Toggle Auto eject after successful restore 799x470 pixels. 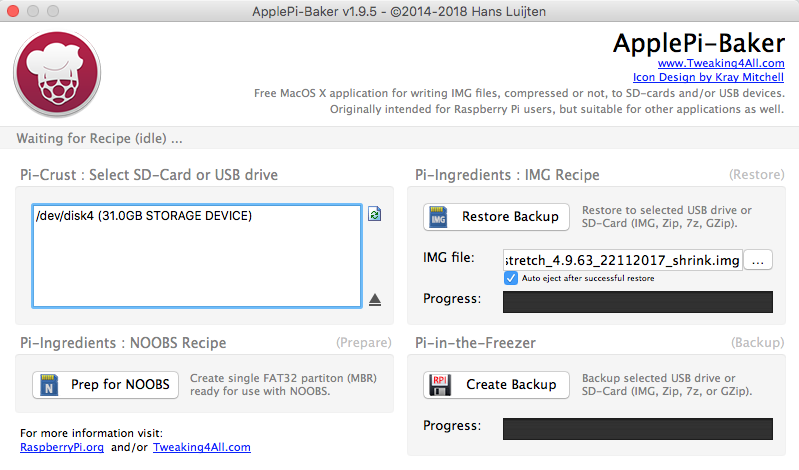click(511, 278)
